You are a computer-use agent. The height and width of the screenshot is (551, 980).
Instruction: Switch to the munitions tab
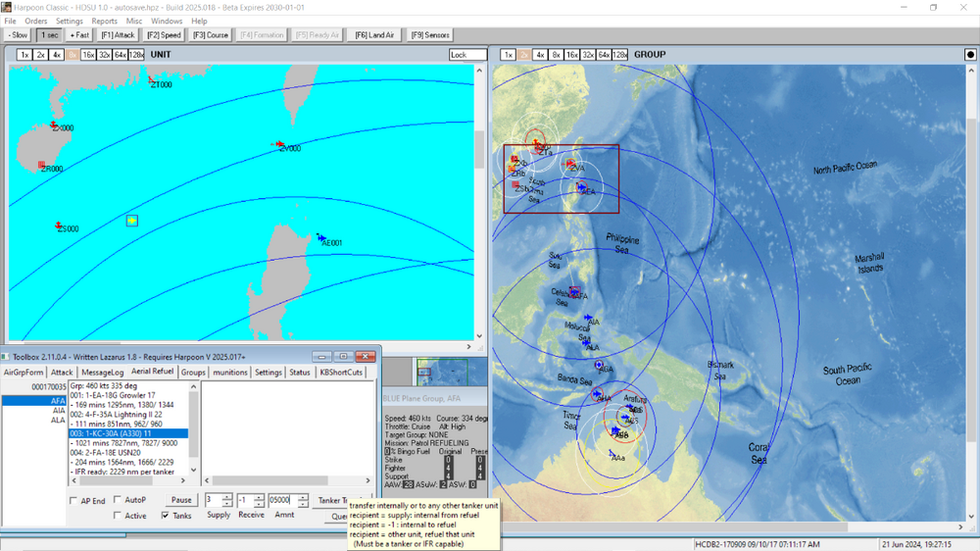point(229,373)
